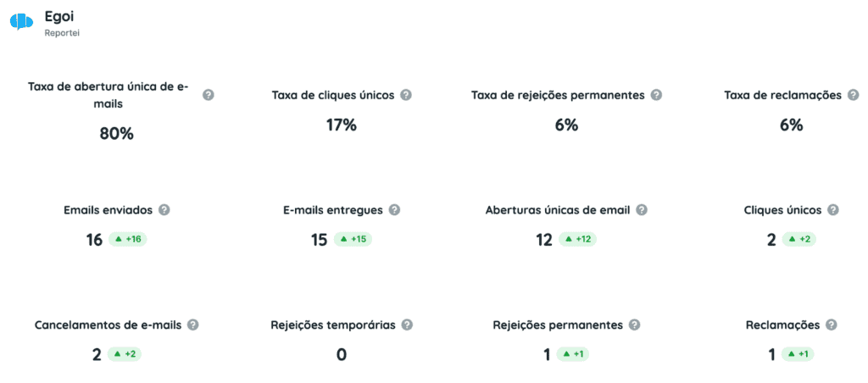Click the Reportei subtitle under Egoi
The width and height of the screenshot is (868, 383).
click(63, 33)
